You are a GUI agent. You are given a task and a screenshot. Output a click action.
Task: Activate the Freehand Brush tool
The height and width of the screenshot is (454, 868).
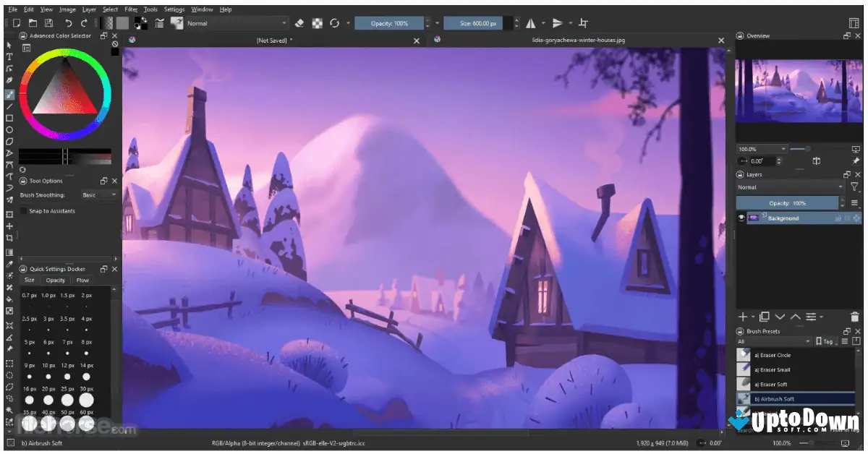click(x=9, y=93)
